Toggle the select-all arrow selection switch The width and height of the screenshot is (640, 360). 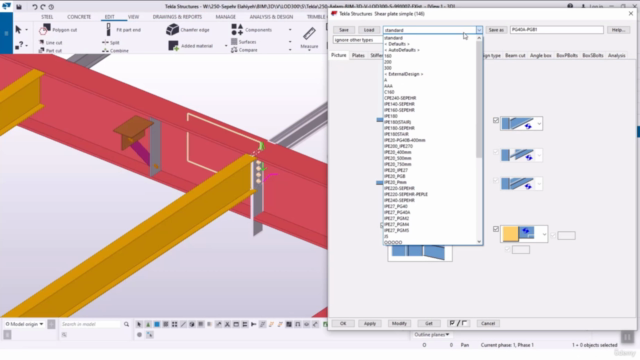pyautogui.click(x=139, y=324)
